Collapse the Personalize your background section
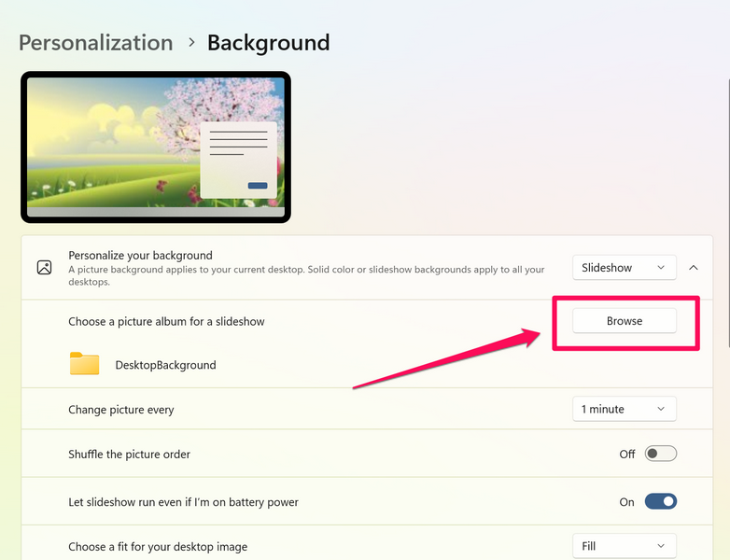 click(x=694, y=268)
